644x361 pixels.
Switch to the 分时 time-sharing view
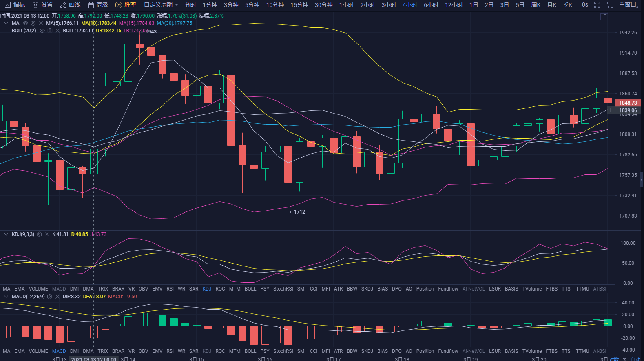coord(190,5)
